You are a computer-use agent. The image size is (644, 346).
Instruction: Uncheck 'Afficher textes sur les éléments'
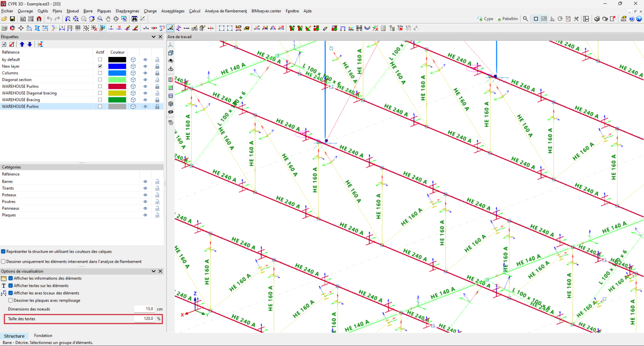coord(11,286)
